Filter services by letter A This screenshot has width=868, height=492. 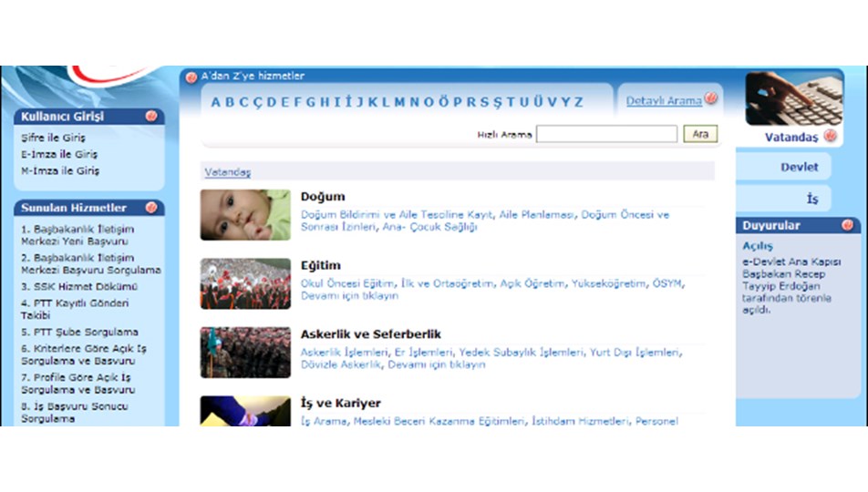[x=216, y=102]
